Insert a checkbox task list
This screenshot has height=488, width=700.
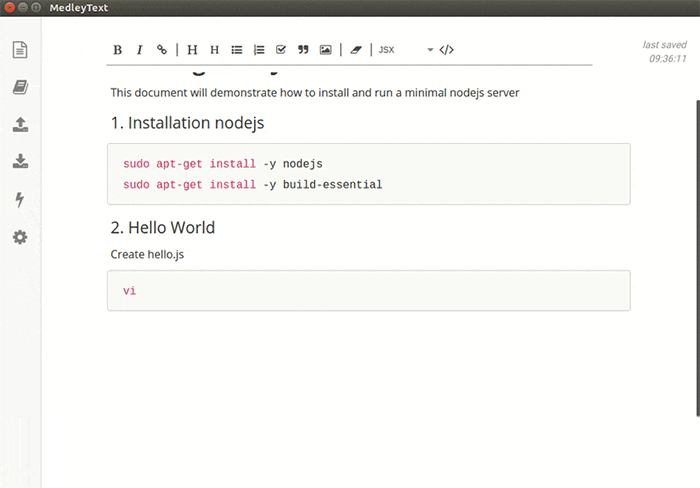pyautogui.click(x=281, y=49)
